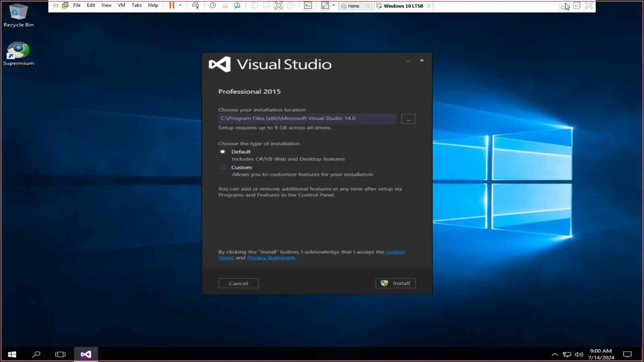This screenshot has width=644, height=362.
Task: Click the send Ctrl+Alt+Del toolbar icon
Action: [x=196, y=6]
